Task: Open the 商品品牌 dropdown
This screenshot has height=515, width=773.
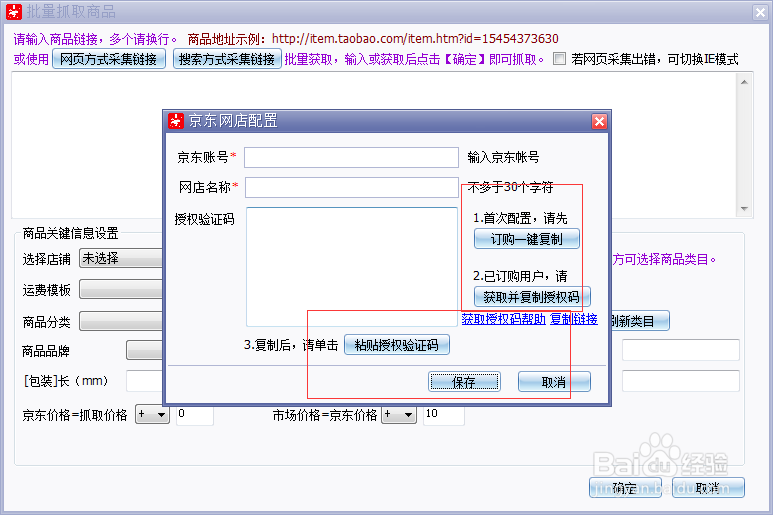Action: pyautogui.click(x=144, y=350)
